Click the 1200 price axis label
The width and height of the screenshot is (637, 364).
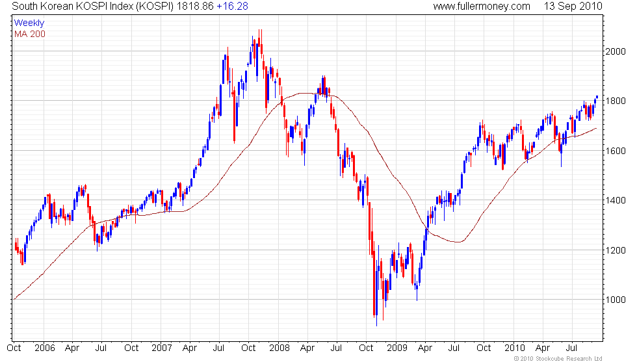pyautogui.click(x=616, y=250)
